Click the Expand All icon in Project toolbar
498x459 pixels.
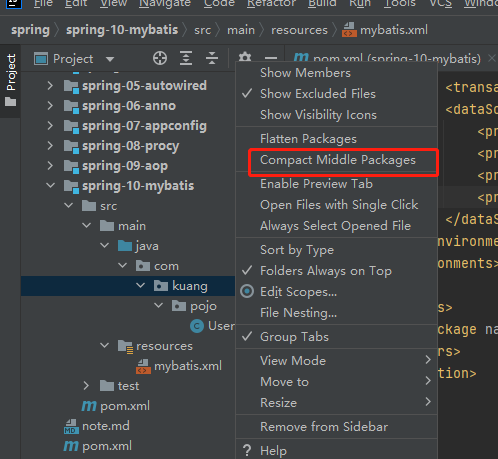186,59
